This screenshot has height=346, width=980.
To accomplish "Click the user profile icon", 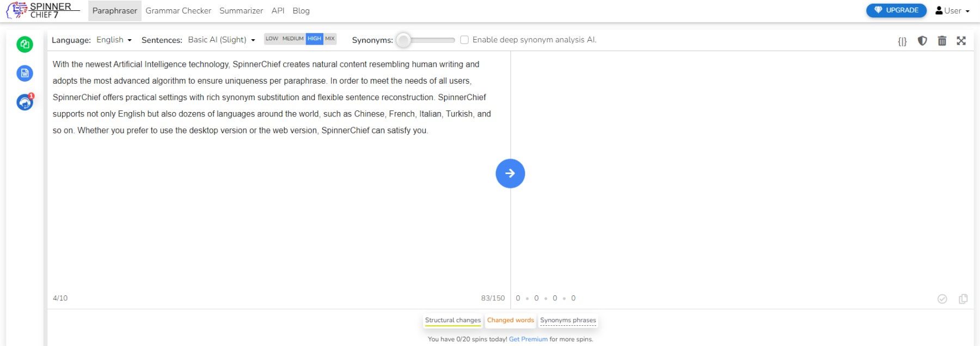I will coord(939,10).
